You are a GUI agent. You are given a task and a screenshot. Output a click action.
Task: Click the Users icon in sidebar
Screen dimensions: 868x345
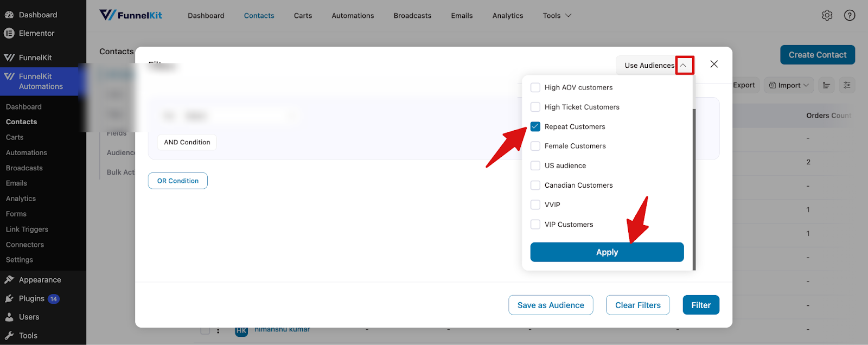pyautogui.click(x=9, y=317)
